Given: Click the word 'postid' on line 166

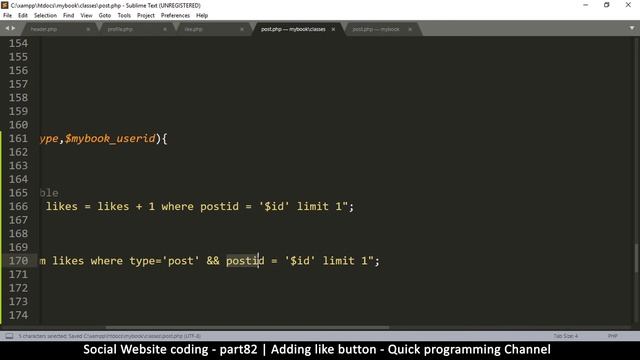Looking at the screenshot, I should pos(219,207).
